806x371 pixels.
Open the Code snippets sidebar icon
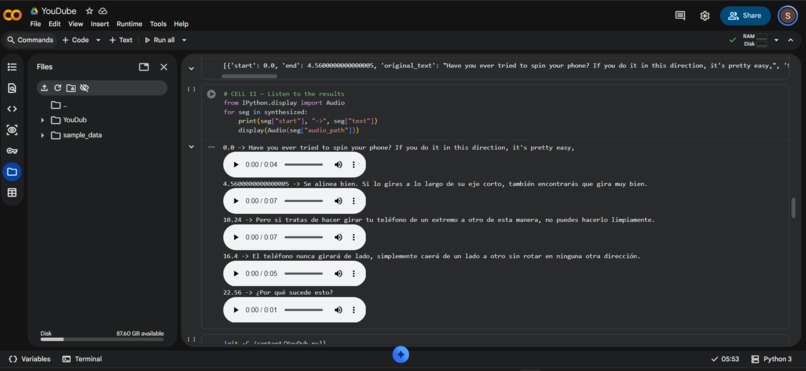[x=12, y=109]
